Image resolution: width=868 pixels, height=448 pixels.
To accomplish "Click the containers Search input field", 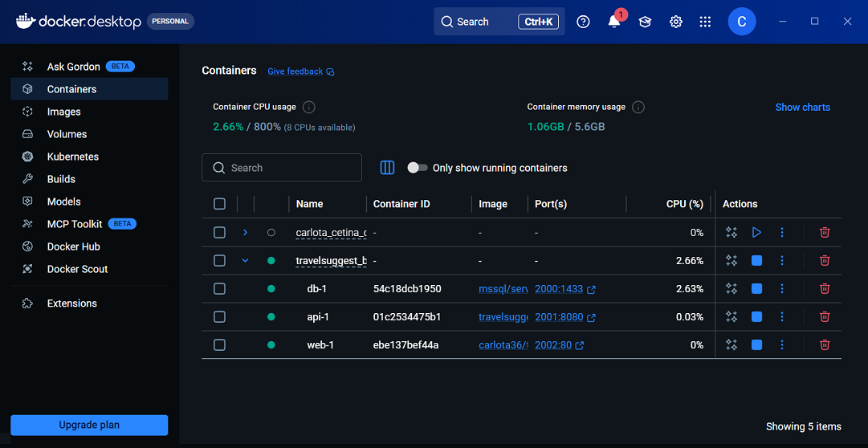I will (282, 167).
